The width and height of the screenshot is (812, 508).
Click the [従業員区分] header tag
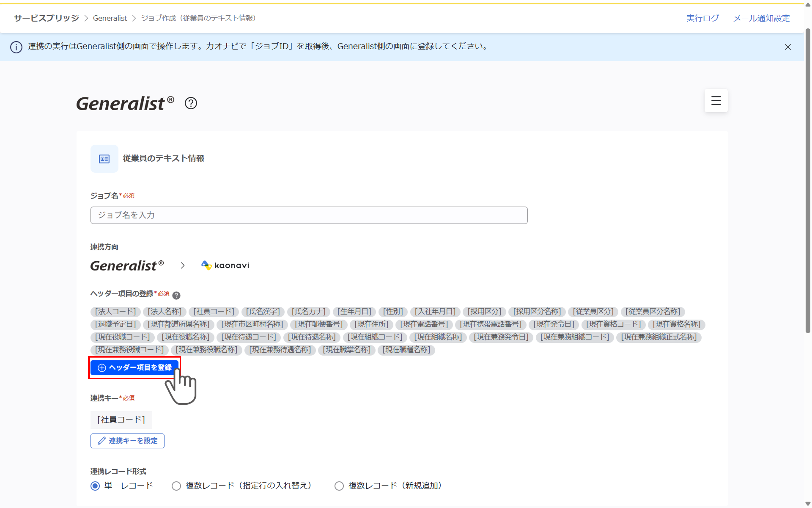click(593, 311)
